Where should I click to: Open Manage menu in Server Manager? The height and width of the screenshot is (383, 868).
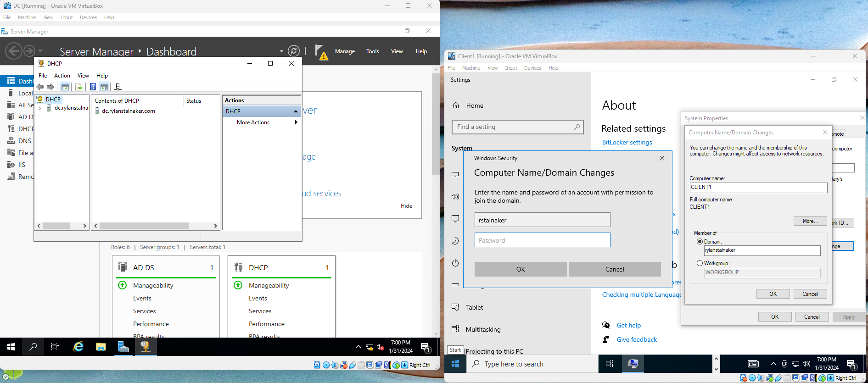pos(345,51)
